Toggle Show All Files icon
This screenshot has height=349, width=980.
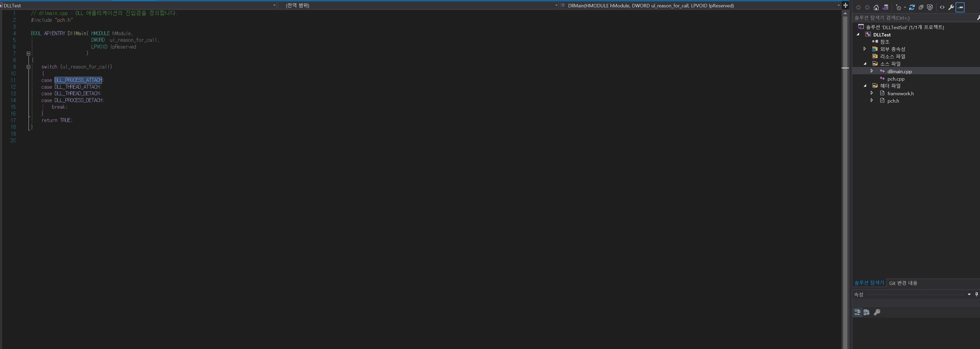930,7
